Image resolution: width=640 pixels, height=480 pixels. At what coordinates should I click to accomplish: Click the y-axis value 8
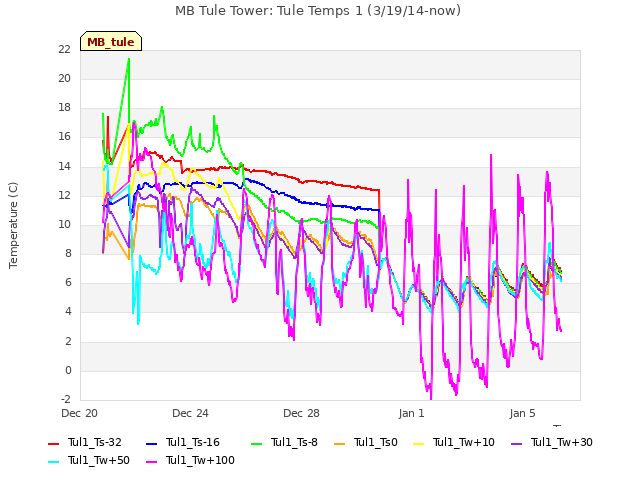68,253
